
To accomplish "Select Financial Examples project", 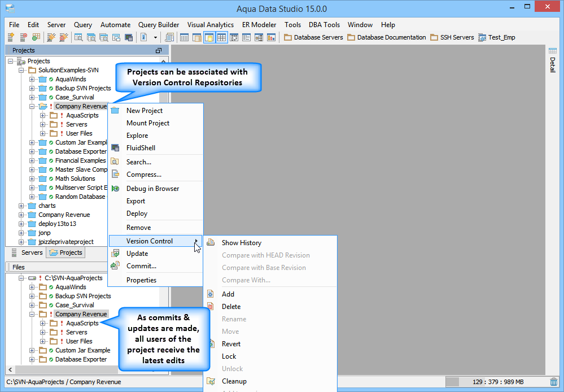I will 81,160.
